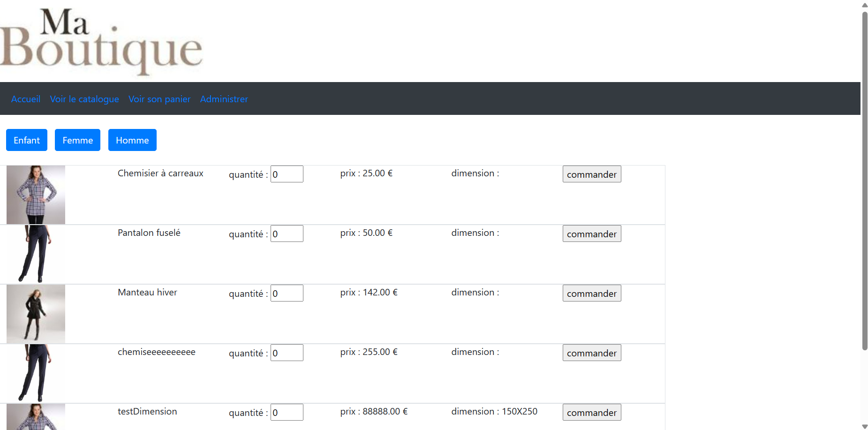Open the Accueil home link
Viewport: 868px width, 430px height.
(26, 99)
